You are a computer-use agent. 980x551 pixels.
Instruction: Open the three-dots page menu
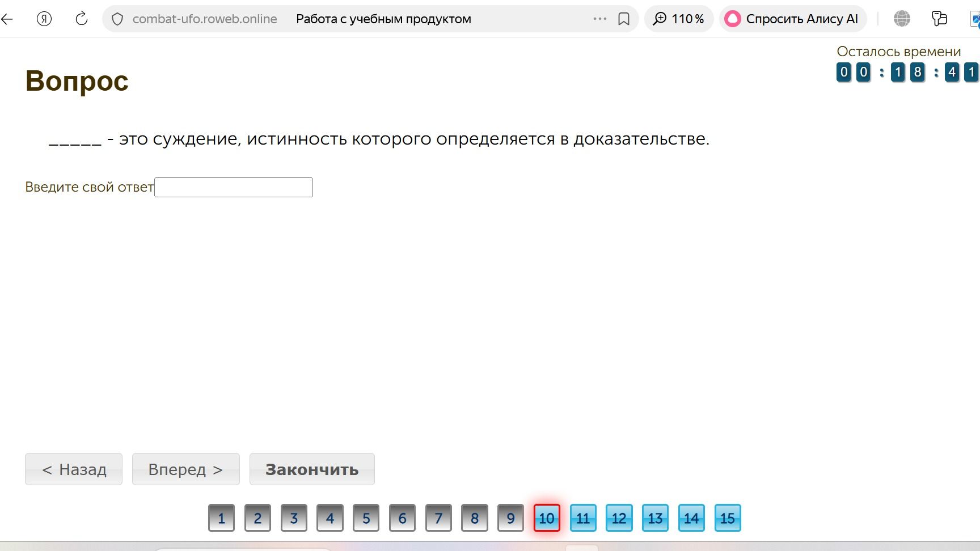pos(600,19)
